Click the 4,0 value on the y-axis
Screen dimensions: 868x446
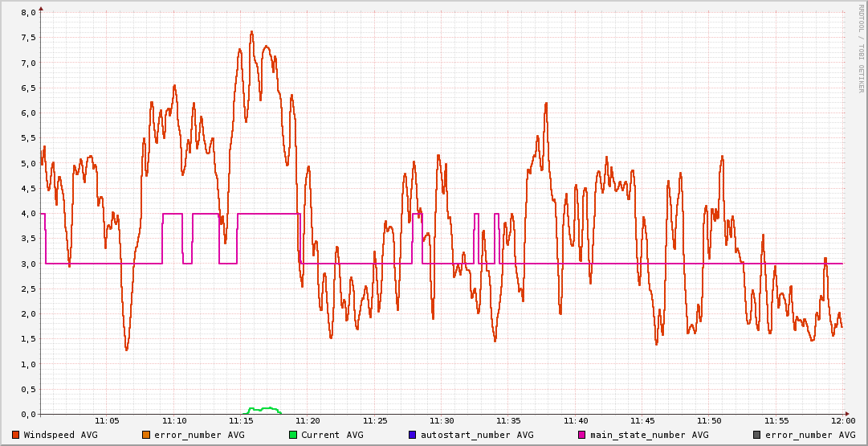tap(27, 214)
